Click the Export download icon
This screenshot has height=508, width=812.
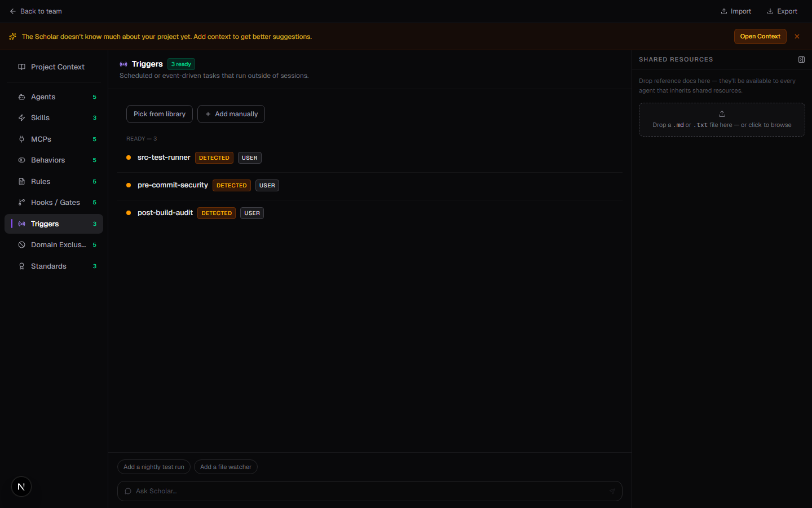pos(770,11)
